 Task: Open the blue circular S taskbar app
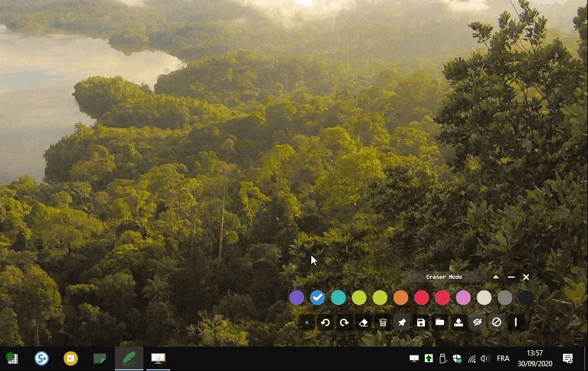click(x=42, y=359)
